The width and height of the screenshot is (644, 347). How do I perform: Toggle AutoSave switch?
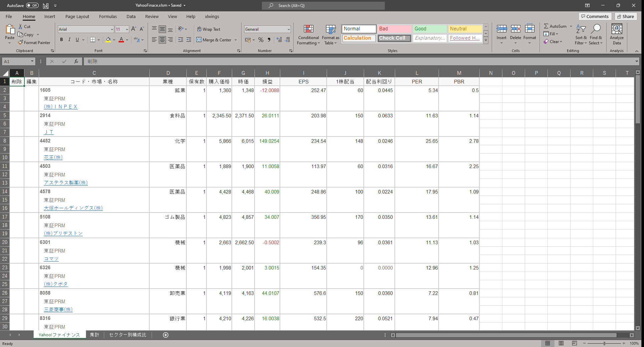click(x=32, y=5)
